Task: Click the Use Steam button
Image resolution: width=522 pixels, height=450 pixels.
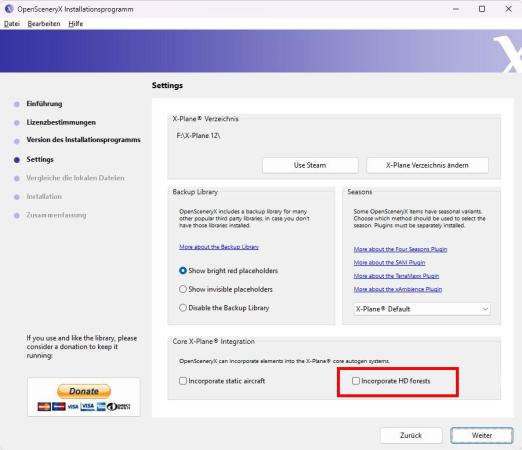Action: click(310, 165)
